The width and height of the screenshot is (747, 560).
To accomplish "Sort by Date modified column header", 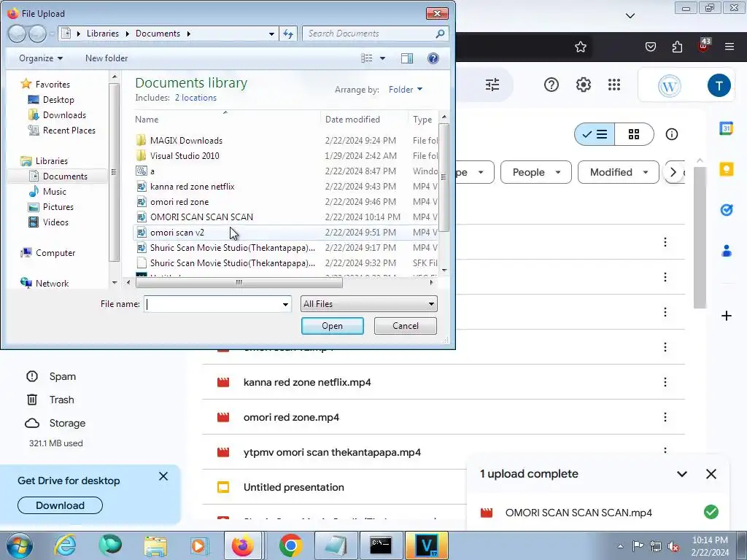I will pyautogui.click(x=352, y=120).
